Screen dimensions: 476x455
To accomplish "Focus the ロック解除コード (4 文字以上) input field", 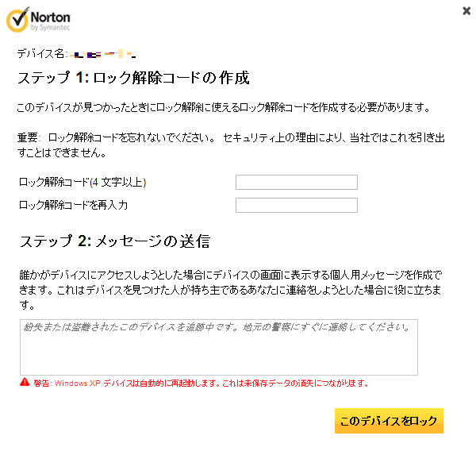I will click(x=297, y=182).
